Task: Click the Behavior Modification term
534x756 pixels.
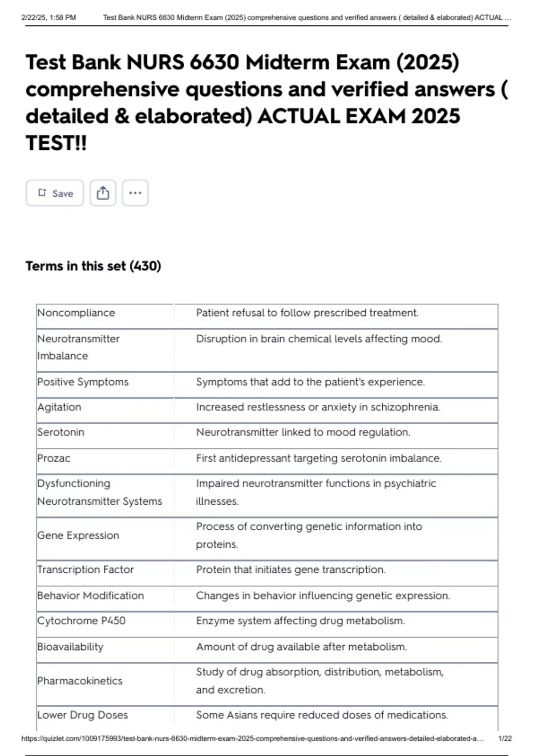Action: (x=91, y=595)
